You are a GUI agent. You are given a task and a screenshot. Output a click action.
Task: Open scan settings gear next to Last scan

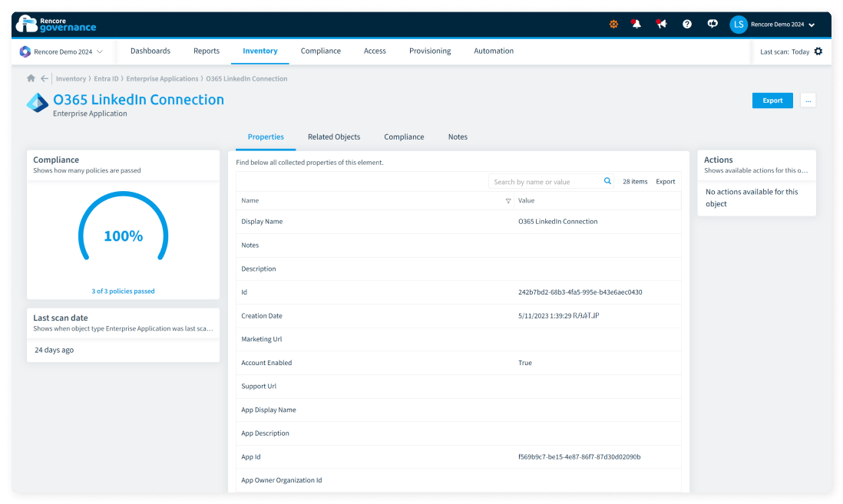818,51
